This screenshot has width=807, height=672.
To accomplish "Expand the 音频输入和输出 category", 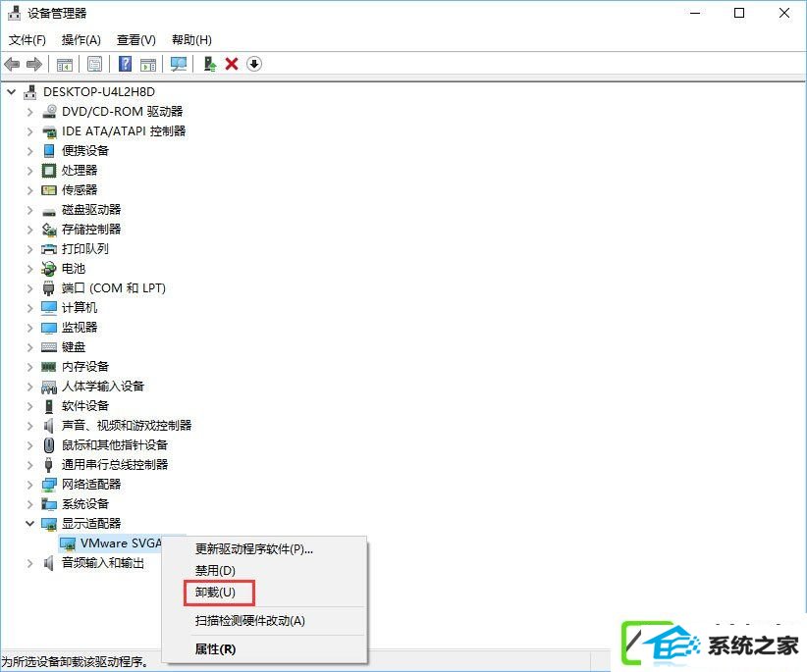I will pyautogui.click(x=29, y=563).
